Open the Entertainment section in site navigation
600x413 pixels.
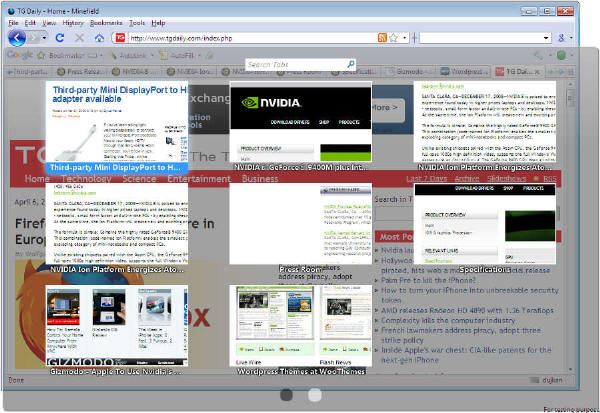point(199,179)
